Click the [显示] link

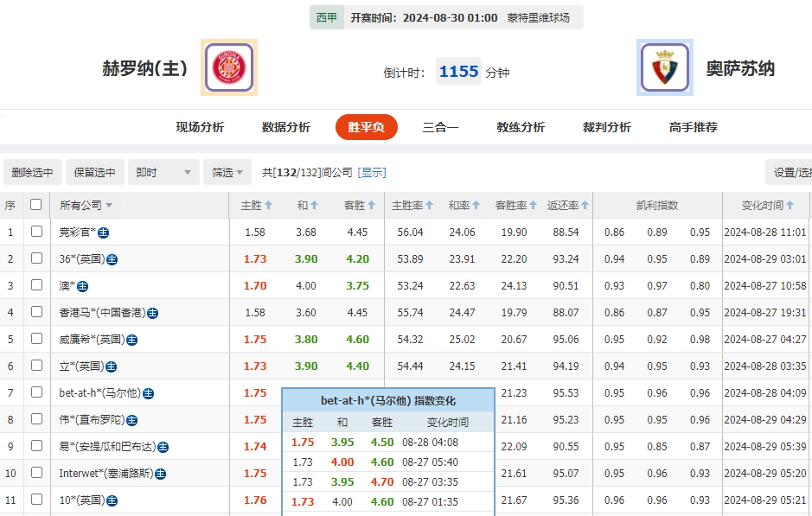(370, 172)
